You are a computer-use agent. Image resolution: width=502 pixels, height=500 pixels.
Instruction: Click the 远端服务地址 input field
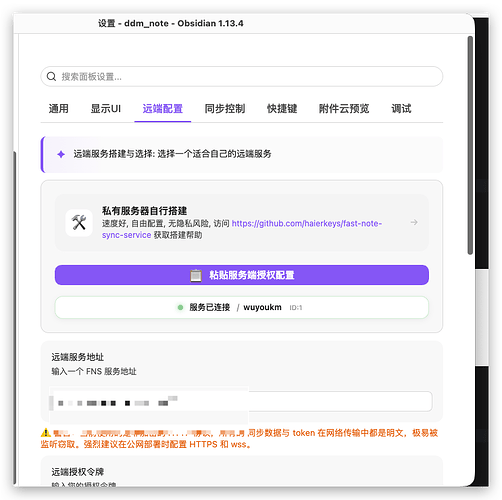[242, 401]
